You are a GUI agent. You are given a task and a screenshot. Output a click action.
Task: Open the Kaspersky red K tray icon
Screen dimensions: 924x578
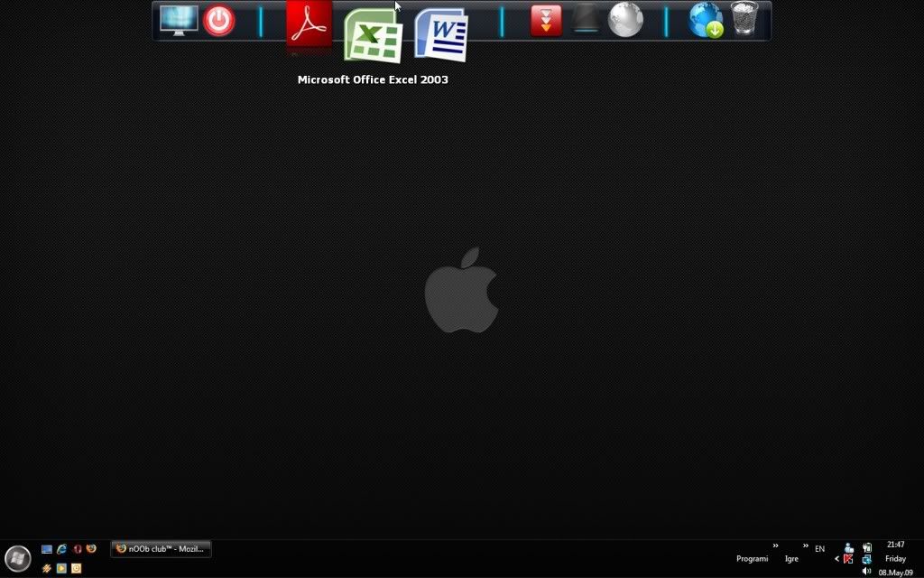click(x=848, y=559)
